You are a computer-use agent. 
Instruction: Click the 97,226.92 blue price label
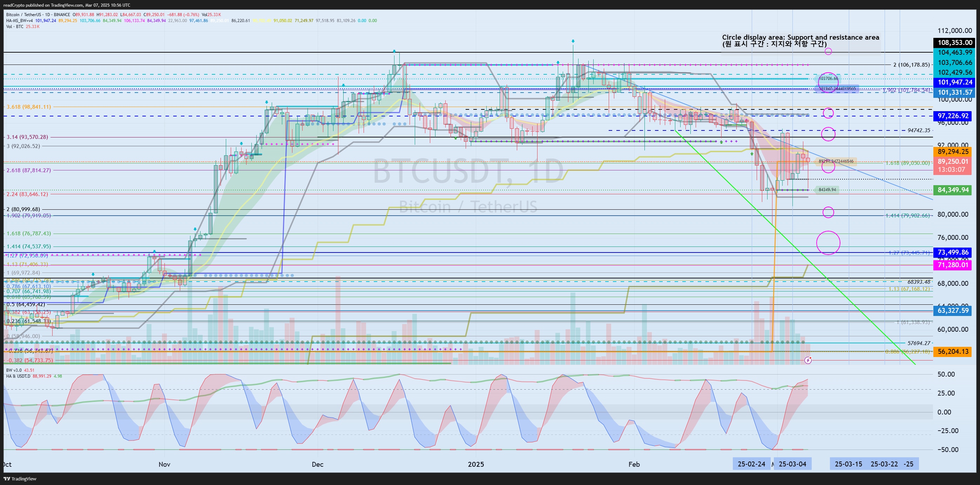pyautogui.click(x=953, y=116)
